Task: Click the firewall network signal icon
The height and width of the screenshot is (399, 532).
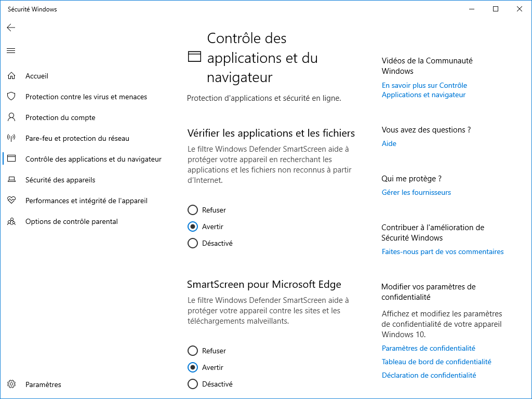Action: [x=11, y=138]
